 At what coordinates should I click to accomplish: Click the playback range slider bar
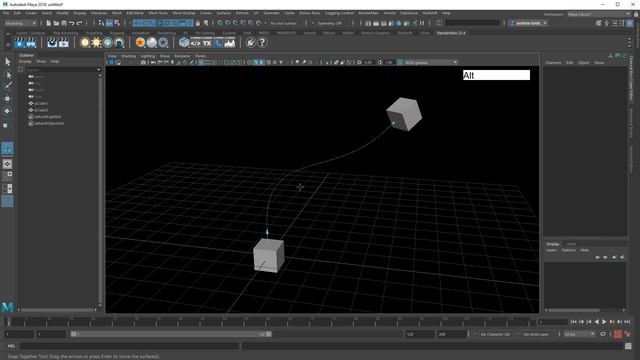coord(171,334)
